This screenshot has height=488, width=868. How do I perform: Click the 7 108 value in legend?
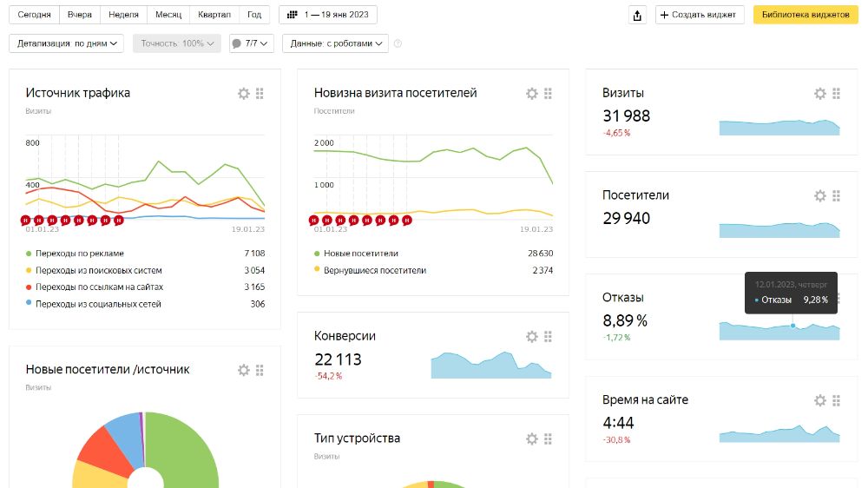[x=254, y=254]
